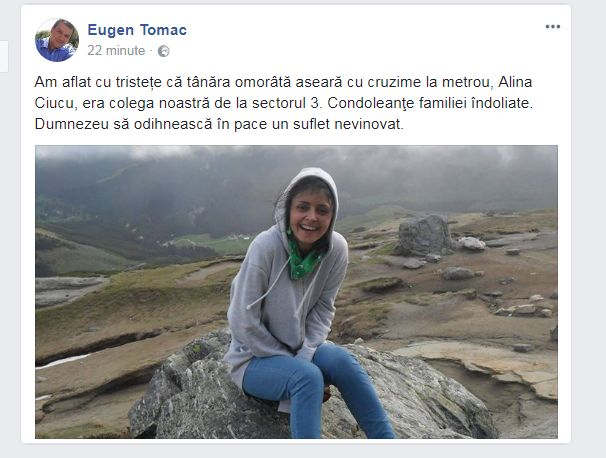Open Eugen Tomac's round profile picture
The height and width of the screenshot is (458, 606).
pyautogui.click(x=57, y=40)
